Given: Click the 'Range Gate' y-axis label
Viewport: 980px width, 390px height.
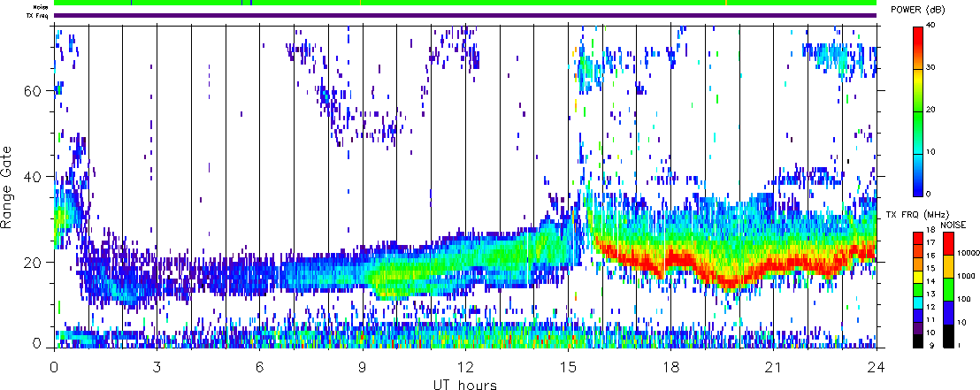Looking at the screenshot, I should (x=7, y=187).
